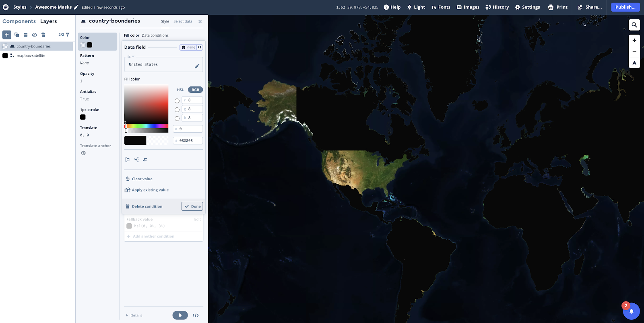Switch color mode to HSL
Screen dimensions: 644x323
click(x=180, y=90)
